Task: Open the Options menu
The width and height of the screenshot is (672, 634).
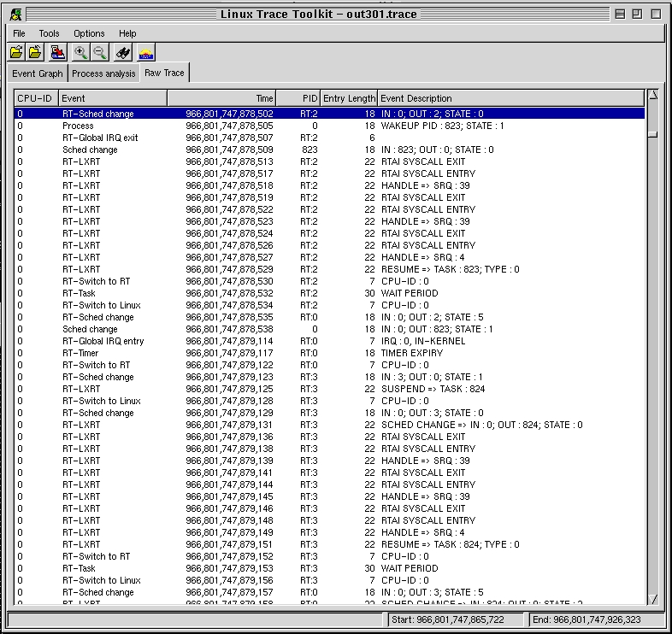Action: (x=89, y=33)
